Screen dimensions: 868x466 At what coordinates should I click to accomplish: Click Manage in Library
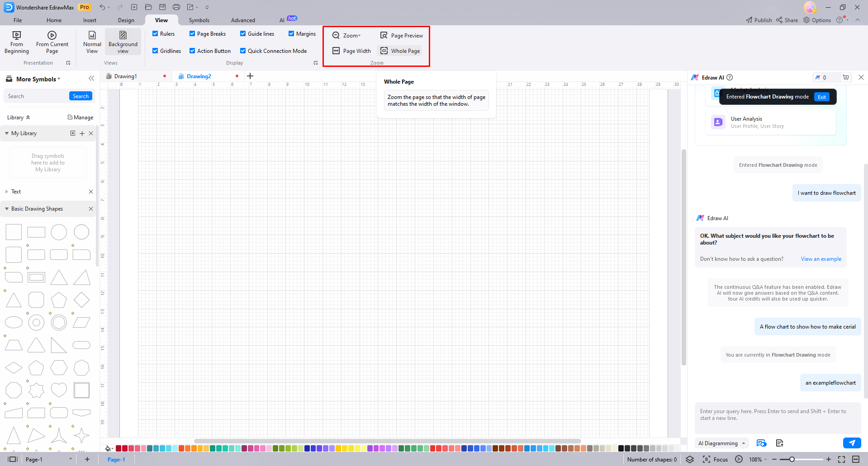(81, 118)
